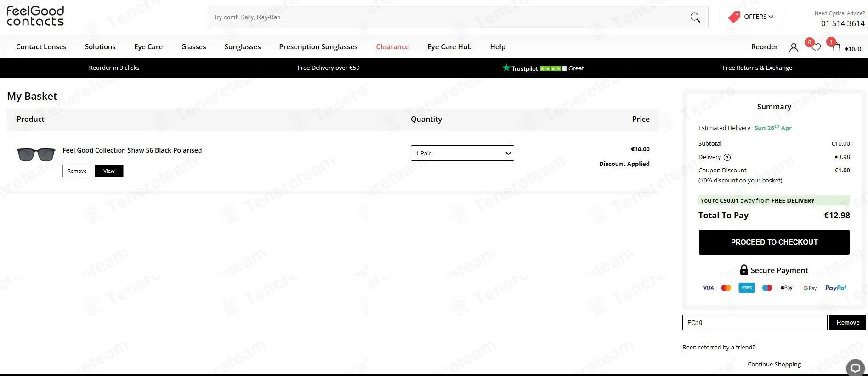Click PROCEED TO CHECKOUT
The image size is (868, 376).
tap(774, 242)
